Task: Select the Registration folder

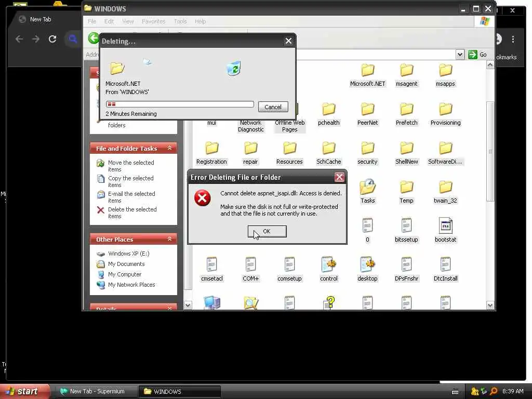Action: click(211, 153)
